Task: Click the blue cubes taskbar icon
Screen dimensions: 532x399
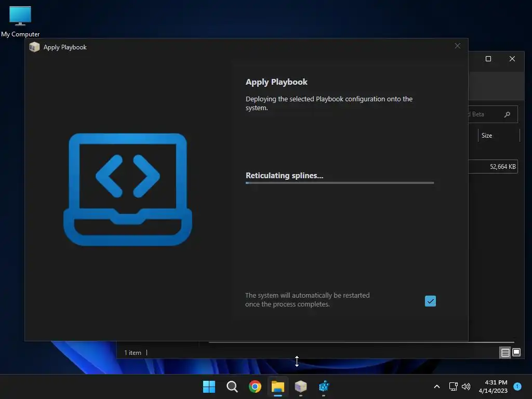Action: (324, 387)
